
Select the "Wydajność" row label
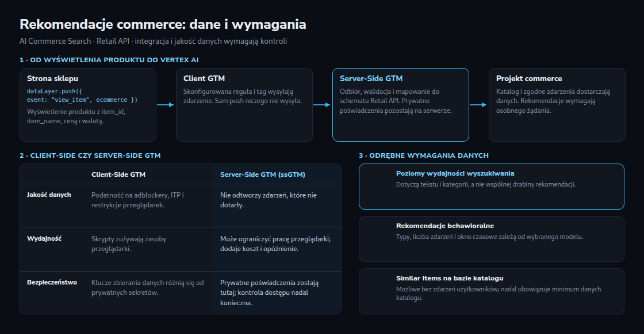pyautogui.click(x=44, y=238)
